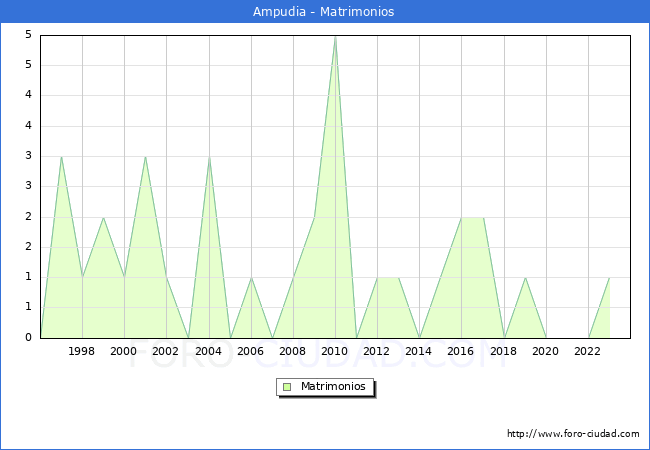Click the 2008 year label

tap(293, 351)
